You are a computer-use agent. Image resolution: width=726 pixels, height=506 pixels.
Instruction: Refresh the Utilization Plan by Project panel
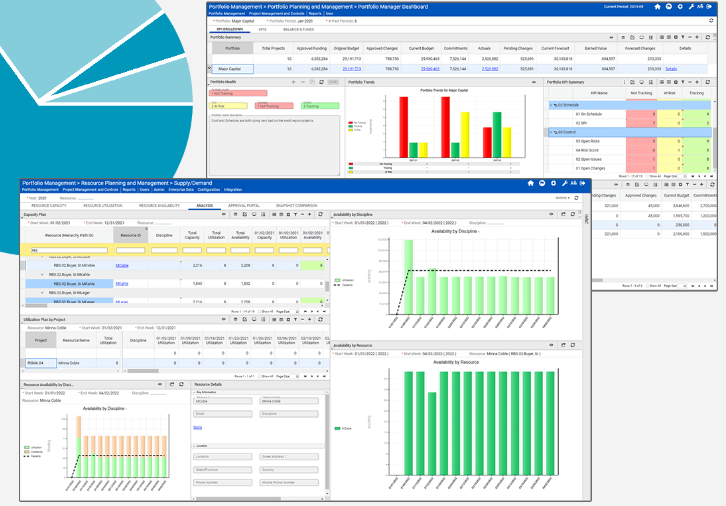pyautogui.click(x=320, y=319)
